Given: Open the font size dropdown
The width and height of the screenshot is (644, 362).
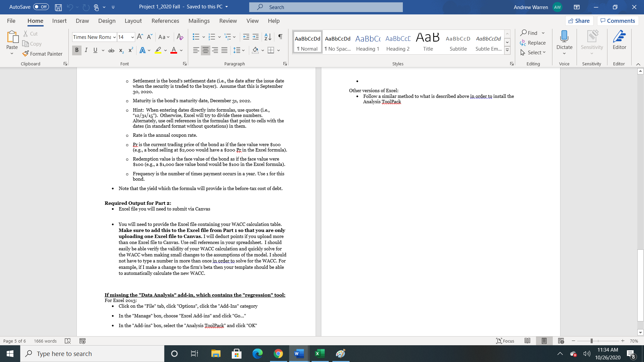Looking at the screenshot, I should click(131, 37).
